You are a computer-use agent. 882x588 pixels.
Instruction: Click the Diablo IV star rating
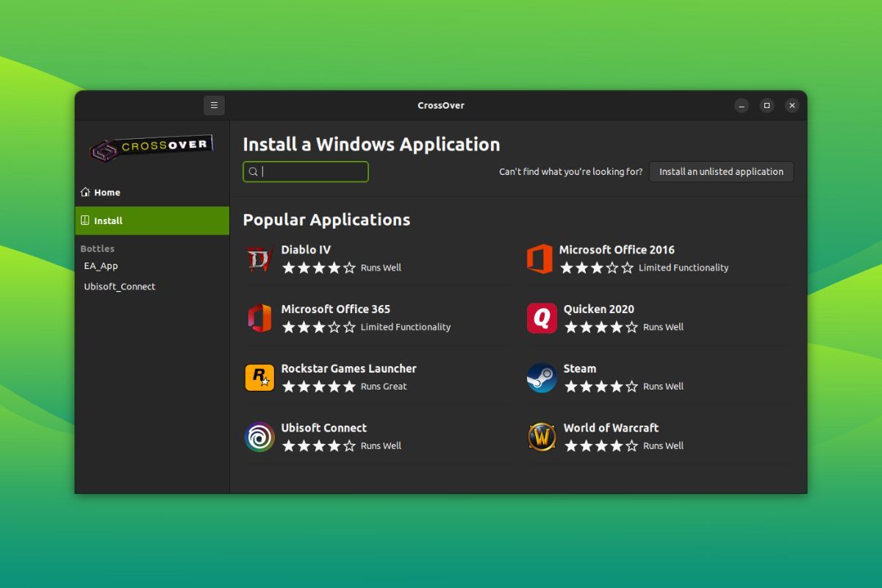[x=318, y=268]
